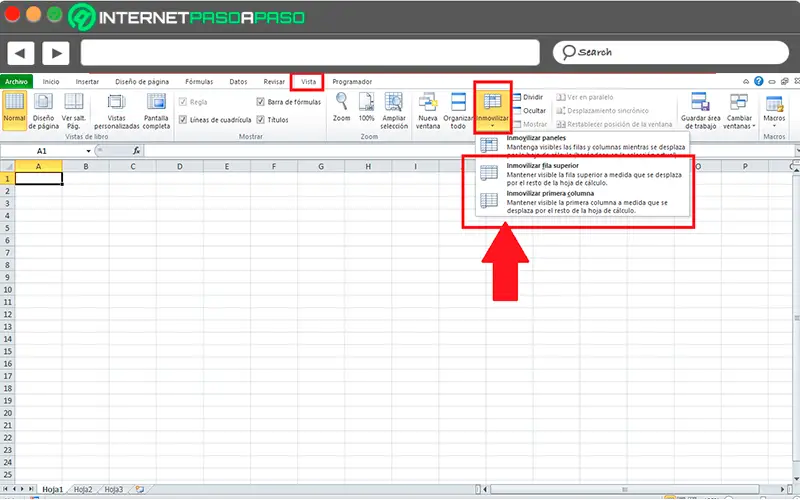Image resolution: width=800 pixels, height=500 pixels.
Task: Uncheck the Títulos checkbox
Action: (260, 119)
